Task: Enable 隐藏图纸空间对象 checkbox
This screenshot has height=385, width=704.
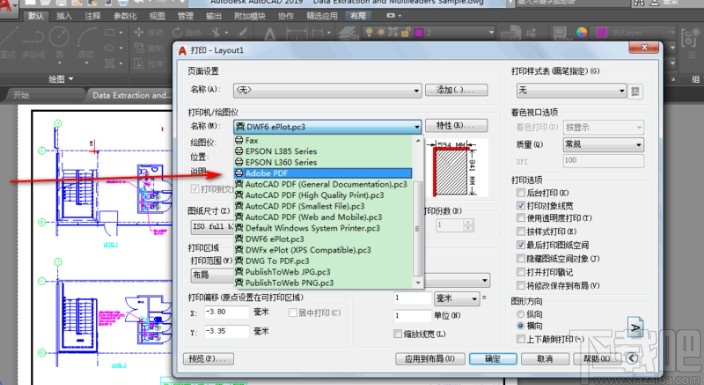Action: tap(521, 258)
